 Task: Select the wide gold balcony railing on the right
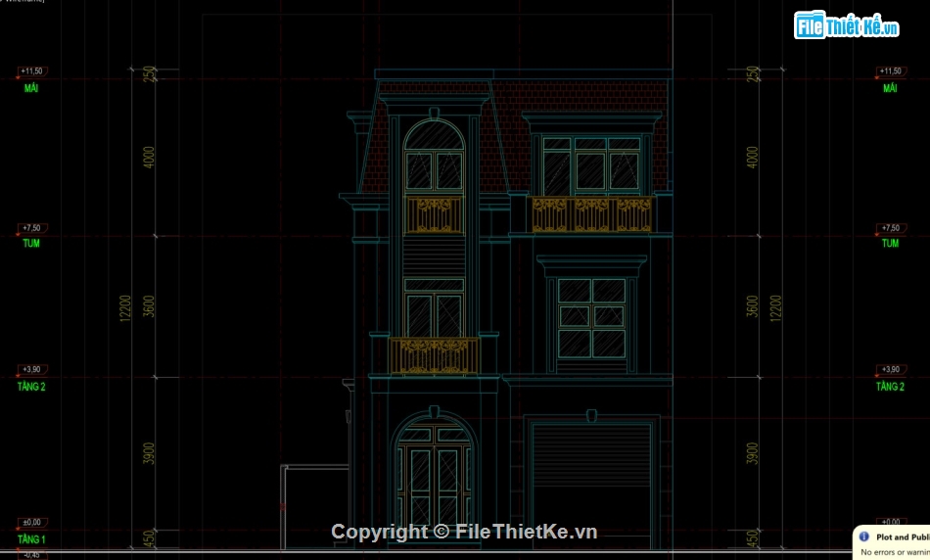pos(592,214)
